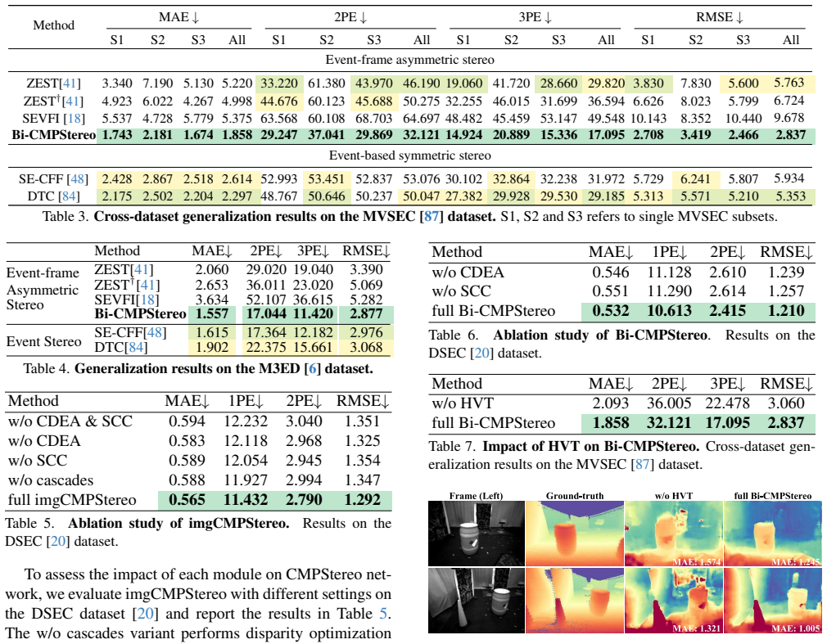Open MVSEC reference 87 in Table 3 caption
The width and height of the screenshot is (827, 644).
point(432,217)
